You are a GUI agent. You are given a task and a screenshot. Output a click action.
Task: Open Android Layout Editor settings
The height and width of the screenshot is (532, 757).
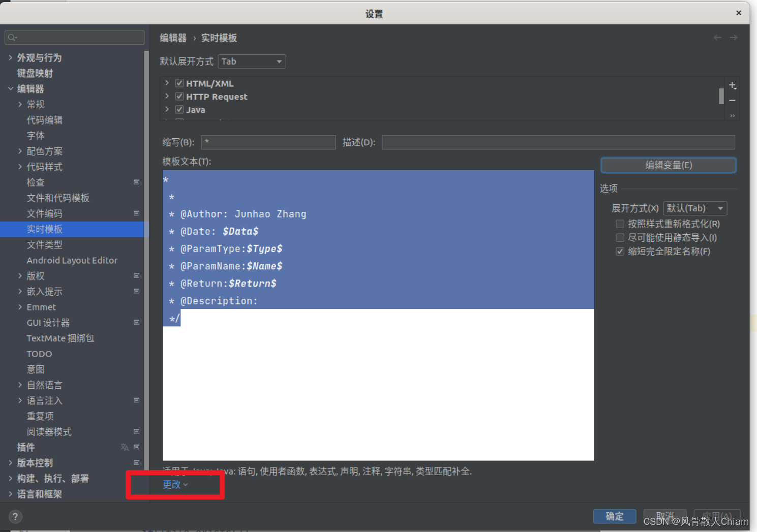click(x=72, y=260)
